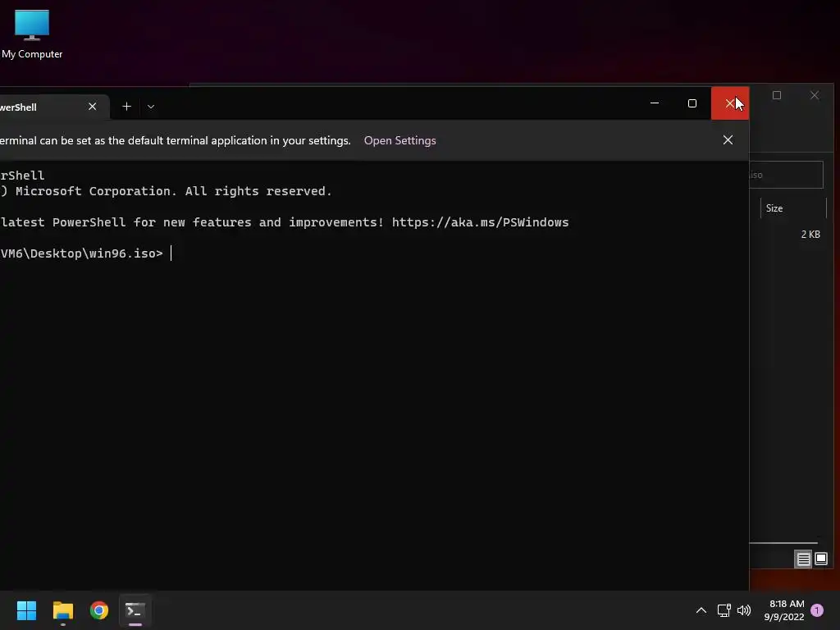Image resolution: width=840 pixels, height=630 pixels.
Task: Switch Explorer to large icons view
Action: 820,559
